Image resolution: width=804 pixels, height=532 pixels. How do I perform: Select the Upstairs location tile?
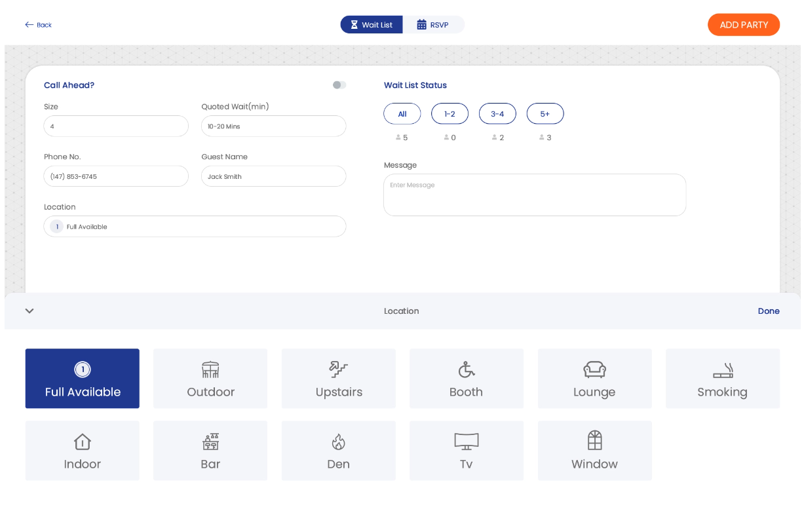point(339,379)
